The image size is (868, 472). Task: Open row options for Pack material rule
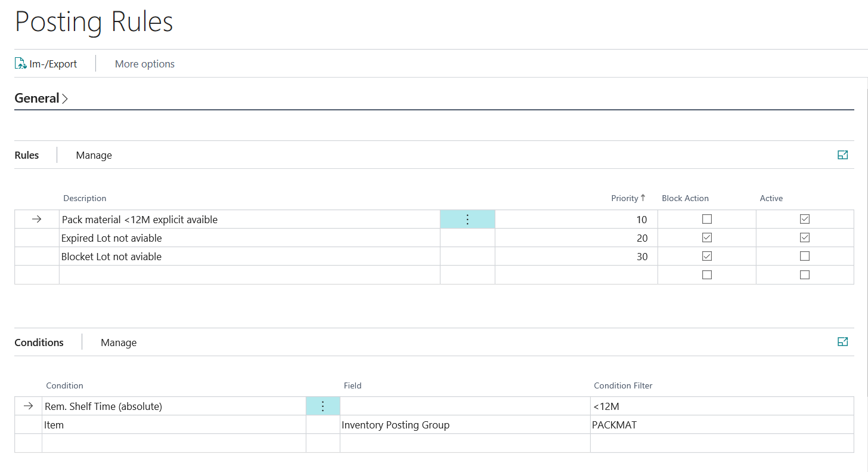(x=467, y=220)
